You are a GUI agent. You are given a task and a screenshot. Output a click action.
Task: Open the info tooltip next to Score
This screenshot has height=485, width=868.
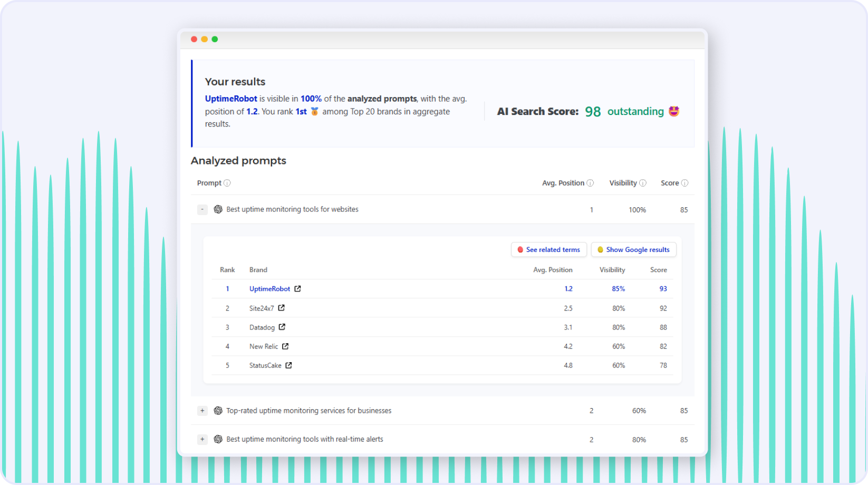(x=686, y=182)
